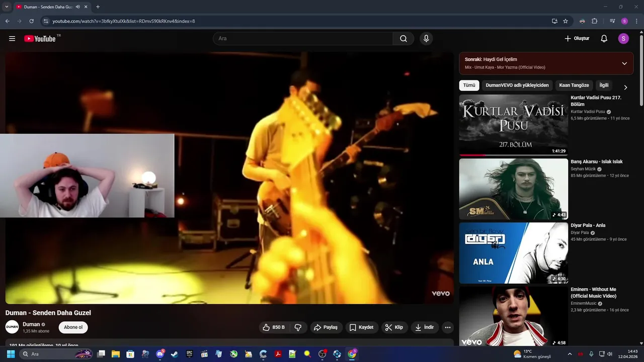Screen dimensions: 644x362
Task: Open a new browser tab
Action: tap(98, 7)
